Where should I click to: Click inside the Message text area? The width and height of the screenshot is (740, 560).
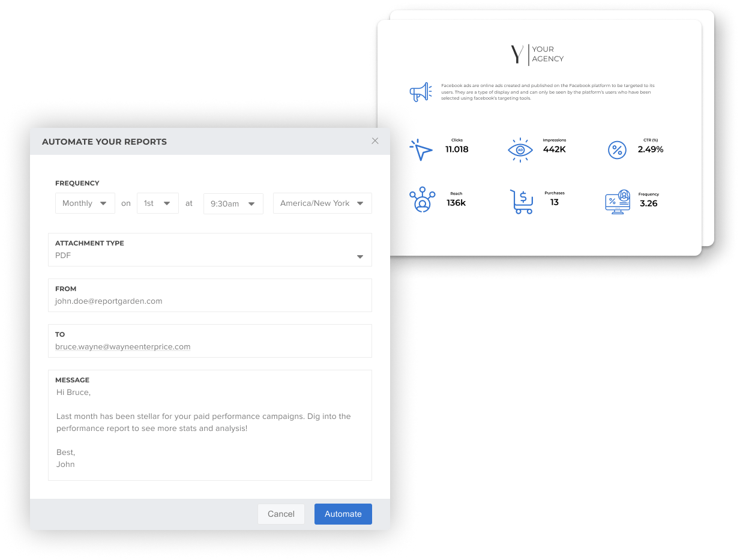210,425
